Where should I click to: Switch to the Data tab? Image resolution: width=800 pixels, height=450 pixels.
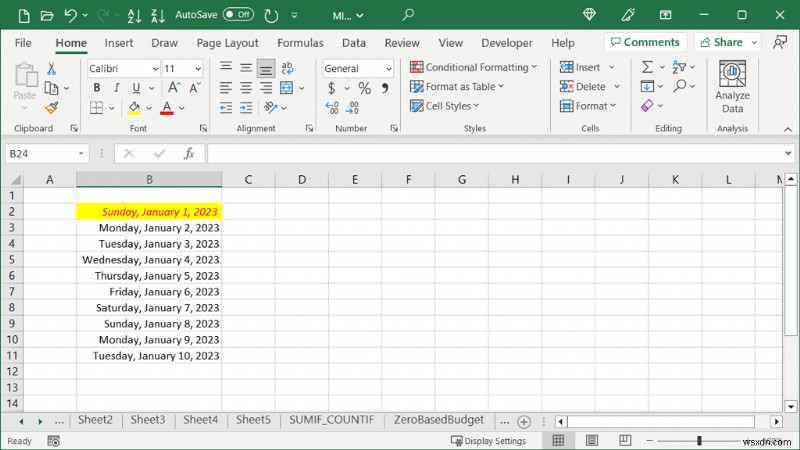[x=354, y=43]
